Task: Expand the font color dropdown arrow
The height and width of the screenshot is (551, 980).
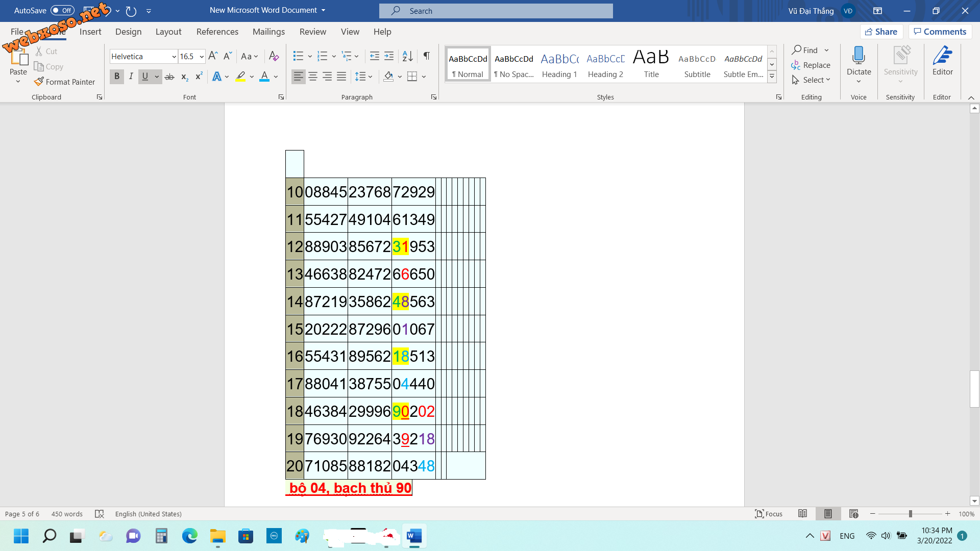Action: point(276,77)
